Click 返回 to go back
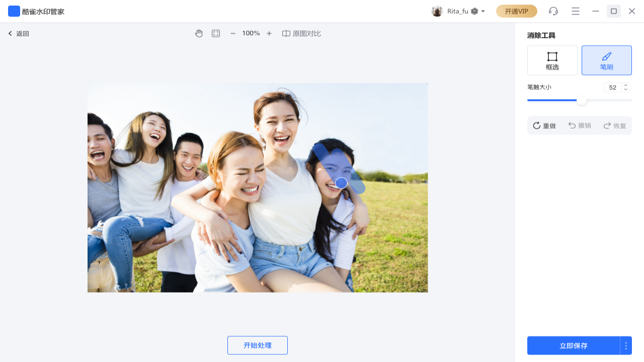This screenshot has width=644, height=362. [x=18, y=33]
